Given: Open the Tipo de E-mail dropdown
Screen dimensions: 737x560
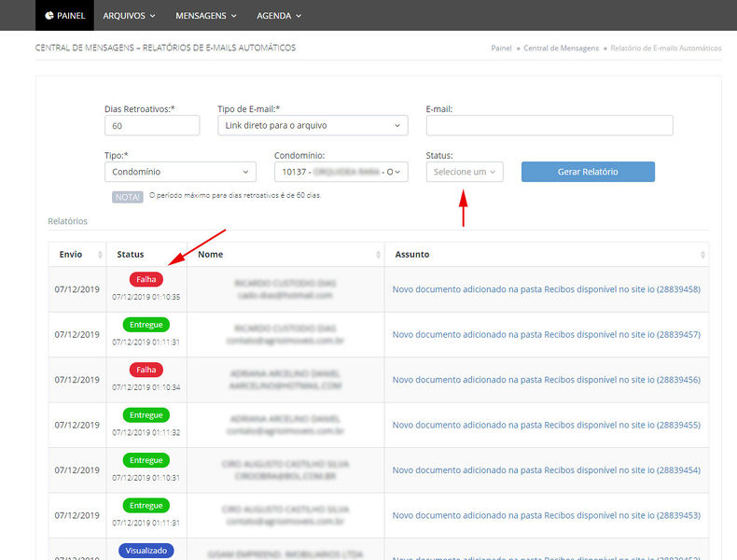Looking at the screenshot, I should [313, 125].
